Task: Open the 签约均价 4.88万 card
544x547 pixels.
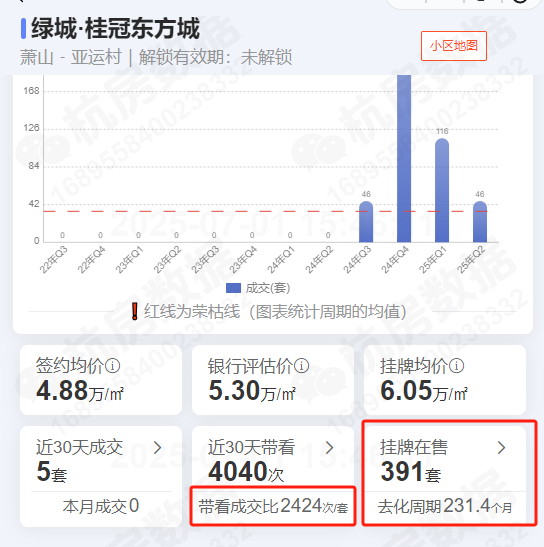Action: coord(101,380)
